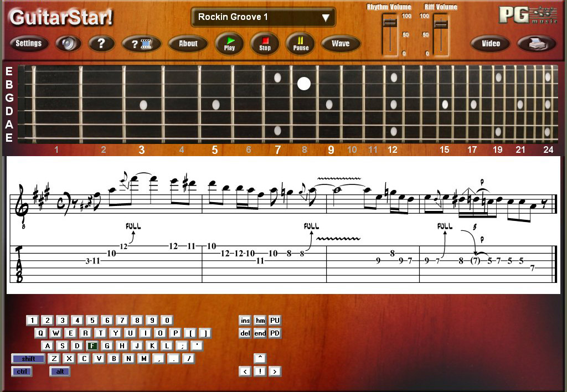Click the comma key on the virtual keyboard
Viewport: 567px width, 392px height.
pyautogui.click(x=159, y=358)
